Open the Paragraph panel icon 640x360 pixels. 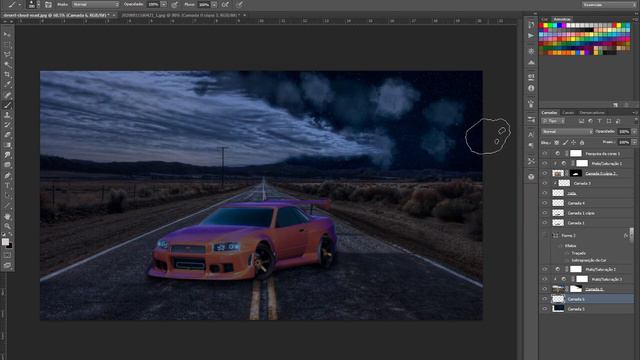point(531,145)
